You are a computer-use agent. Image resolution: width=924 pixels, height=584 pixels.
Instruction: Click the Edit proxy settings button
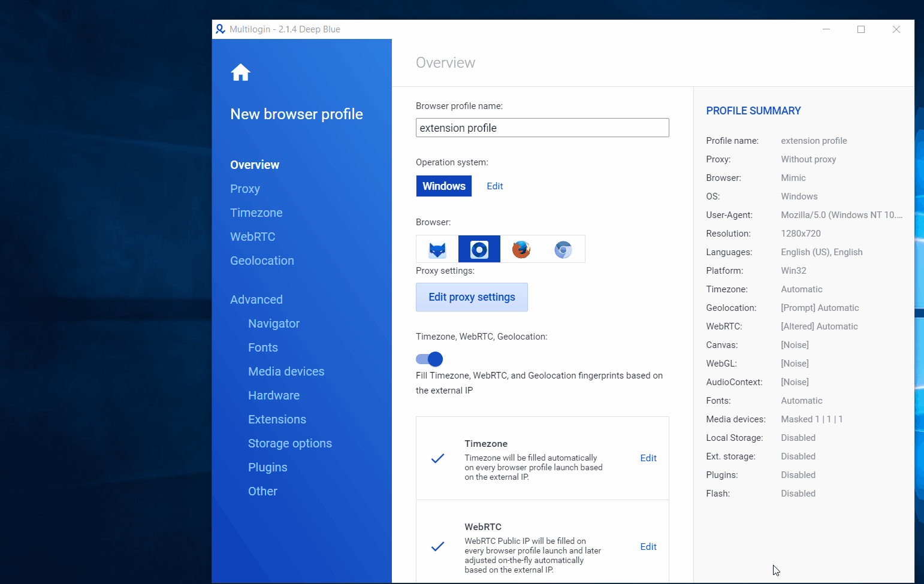pyautogui.click(x=472, y=297)
